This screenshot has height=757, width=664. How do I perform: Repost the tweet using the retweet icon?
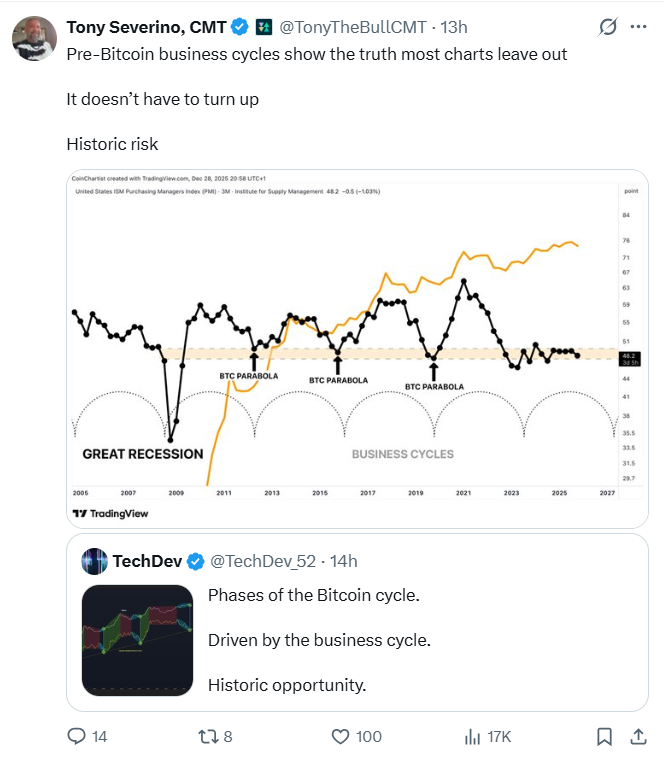pyautogui.click(x=209, y=736)
